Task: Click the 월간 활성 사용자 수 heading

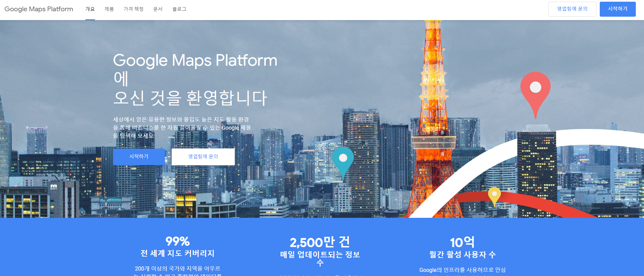Action: [x=462, y=255]
